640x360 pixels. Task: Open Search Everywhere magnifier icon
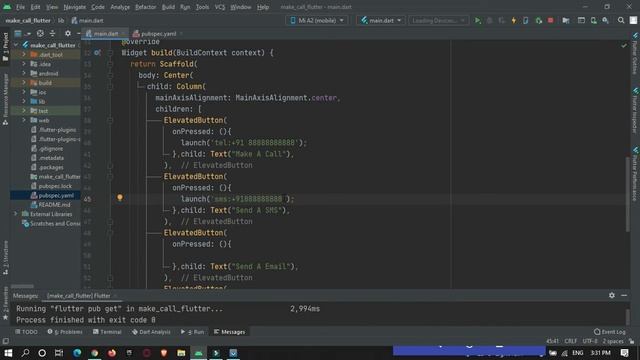(x=621, y=20)
